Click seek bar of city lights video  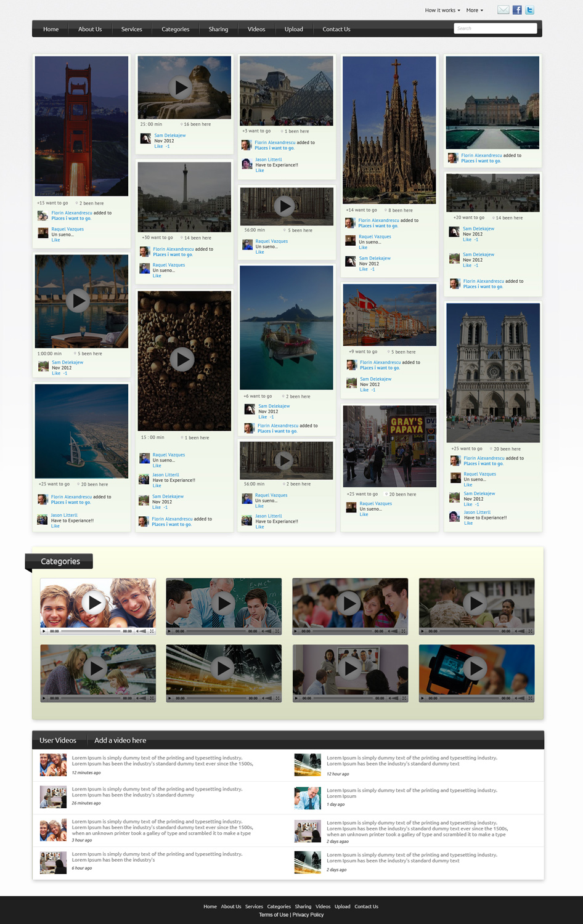[216, 699]
